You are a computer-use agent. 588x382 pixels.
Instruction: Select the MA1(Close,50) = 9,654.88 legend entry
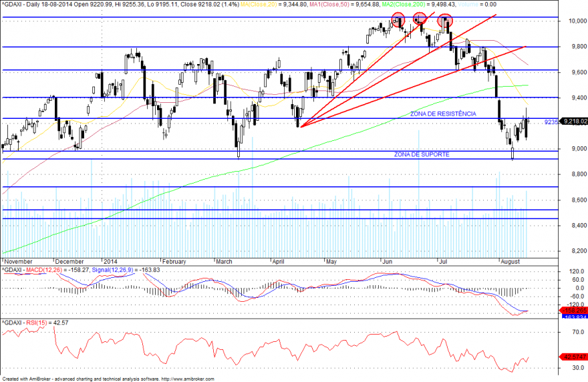345,5
